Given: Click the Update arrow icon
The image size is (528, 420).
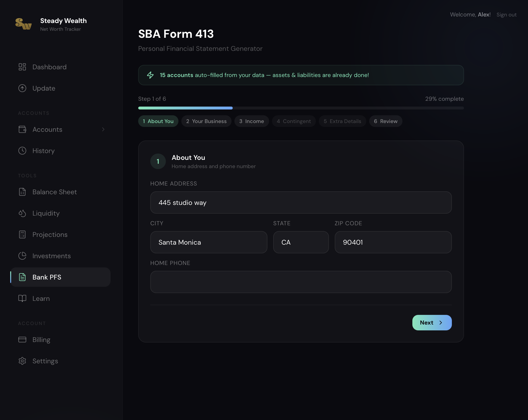Looking at the screenshot, I should click(x=22, y=88).
